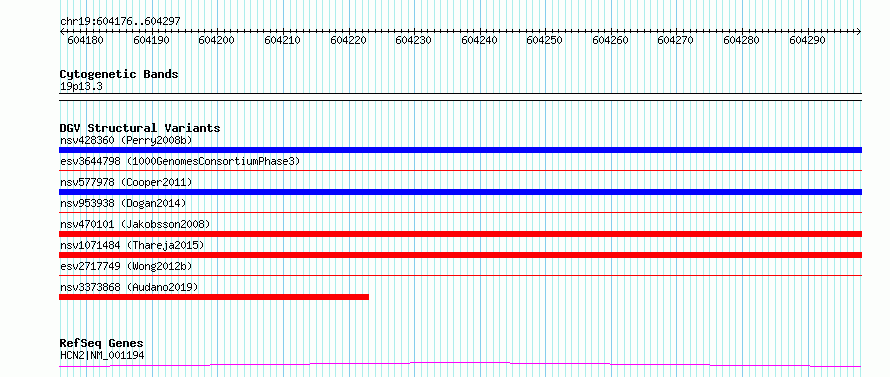The height and width of the screenshot is (377, 890).
Task: Click ruler position 604190
Action: pyautogui.click(x=151, y=40)
